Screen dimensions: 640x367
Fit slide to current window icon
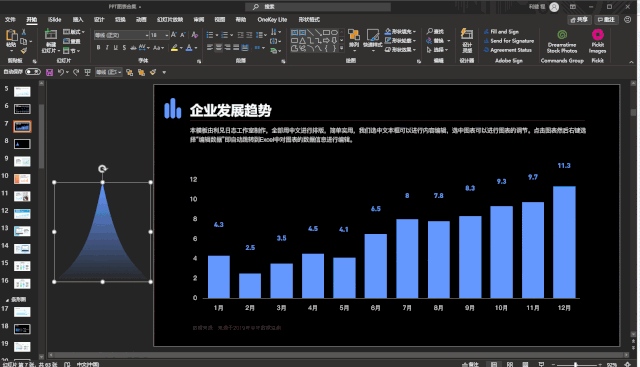pyautogui.click(x=628, y=364)
